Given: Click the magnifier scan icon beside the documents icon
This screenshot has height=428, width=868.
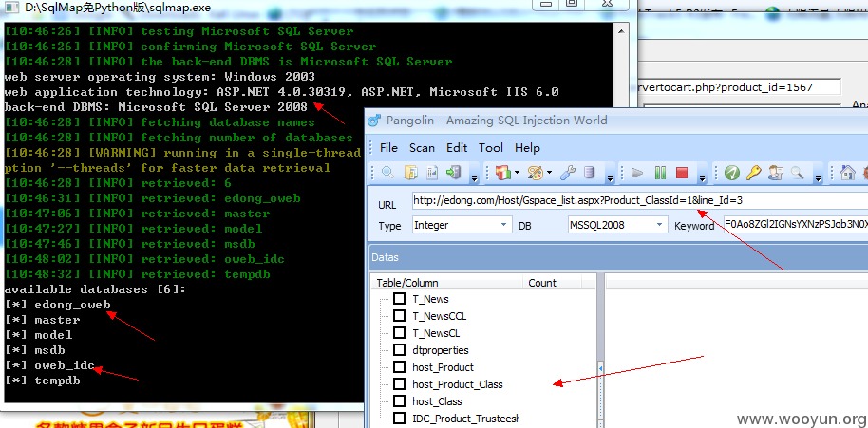Looking at the screenshot, I should (388, 173).
